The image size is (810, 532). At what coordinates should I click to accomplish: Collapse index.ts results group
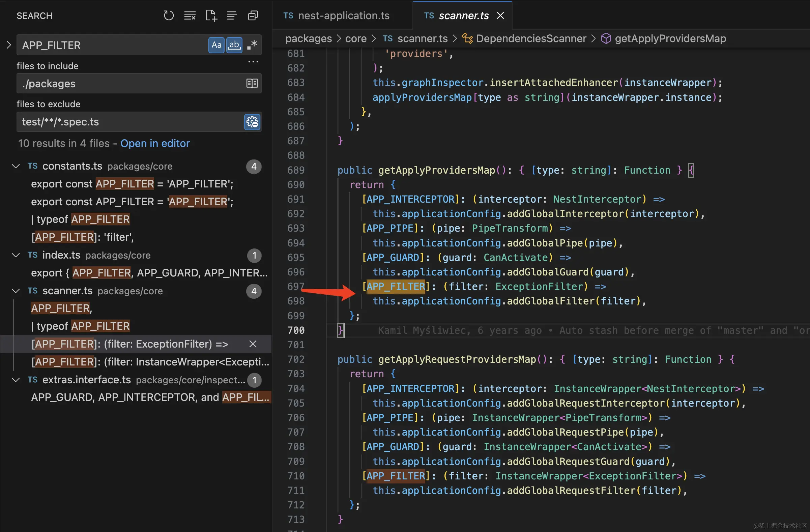point(16,255)
